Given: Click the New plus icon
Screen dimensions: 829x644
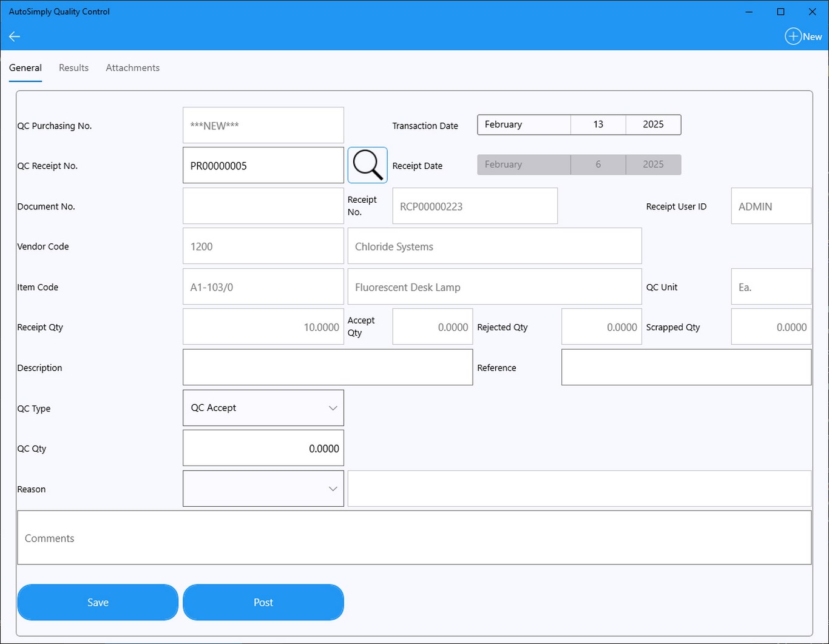Looking at the screenshot, I should coord(793,36).
